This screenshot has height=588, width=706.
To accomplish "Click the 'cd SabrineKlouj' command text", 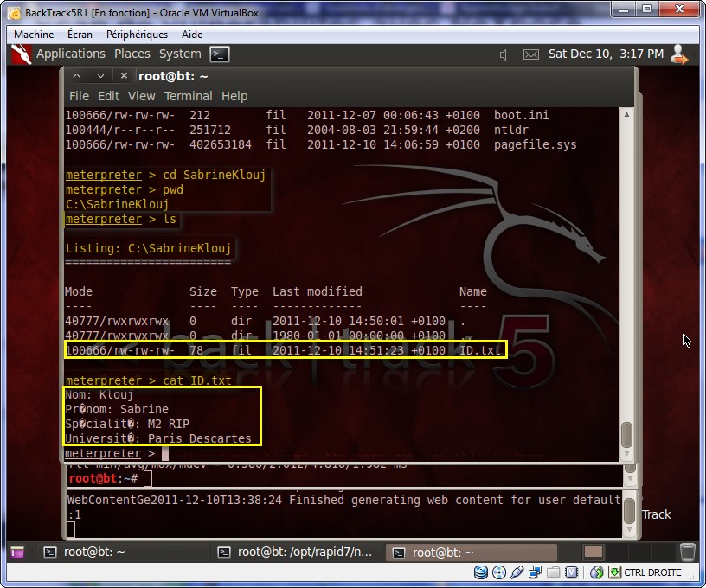I will [x=215, y=175].
